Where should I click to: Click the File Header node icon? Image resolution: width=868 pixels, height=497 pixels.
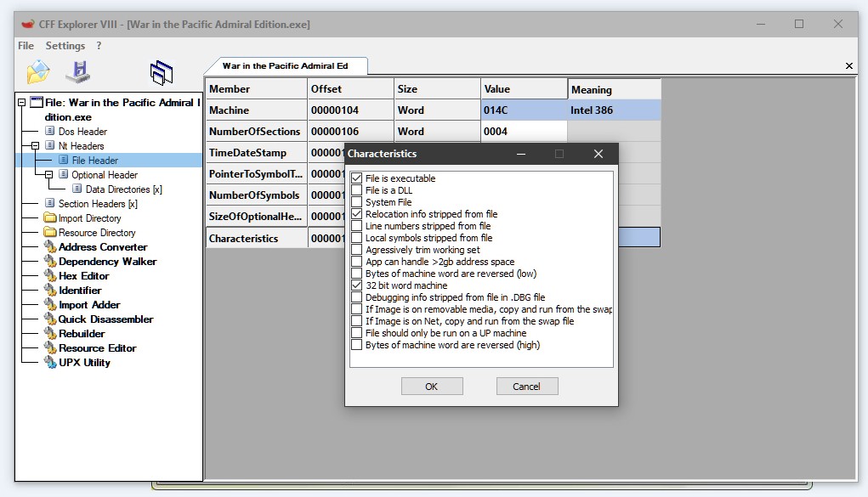(64, 160)
